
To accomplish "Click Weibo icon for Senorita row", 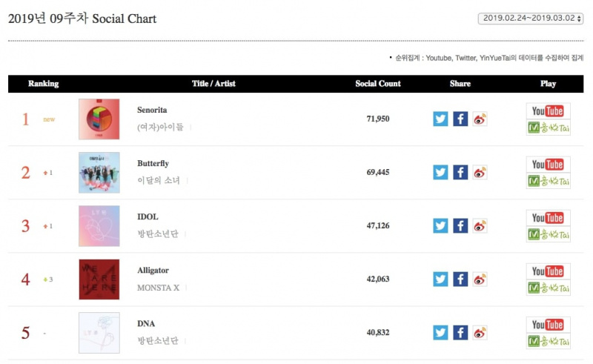I will pos(480,119).
